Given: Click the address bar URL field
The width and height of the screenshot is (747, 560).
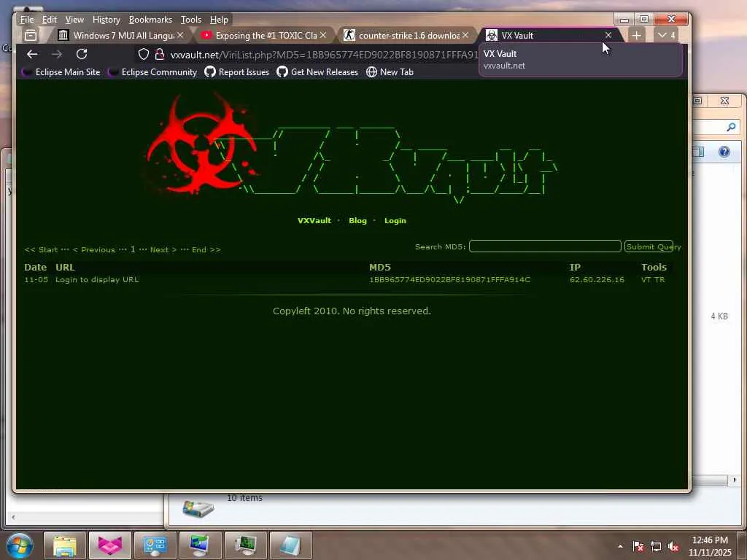Looking at the screenshot, I should [x=324, y=55].
